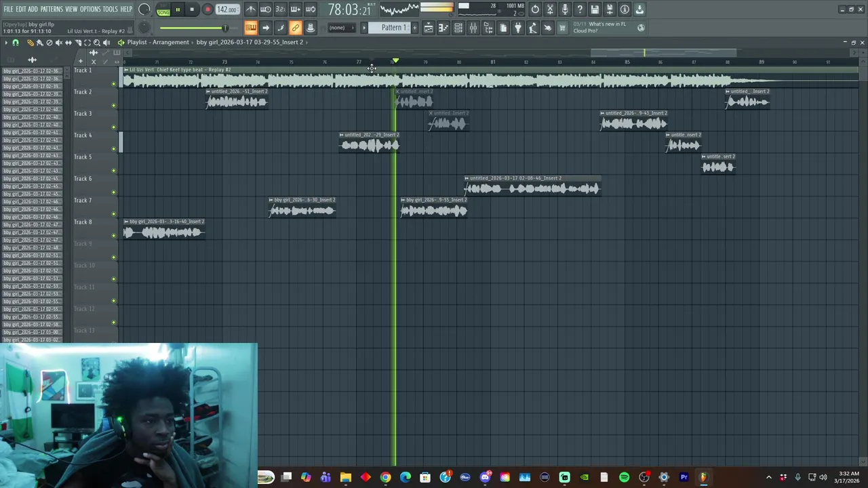Stop playback with the stop button
This screenshot has width=868, height=488.
click(192, 9)
